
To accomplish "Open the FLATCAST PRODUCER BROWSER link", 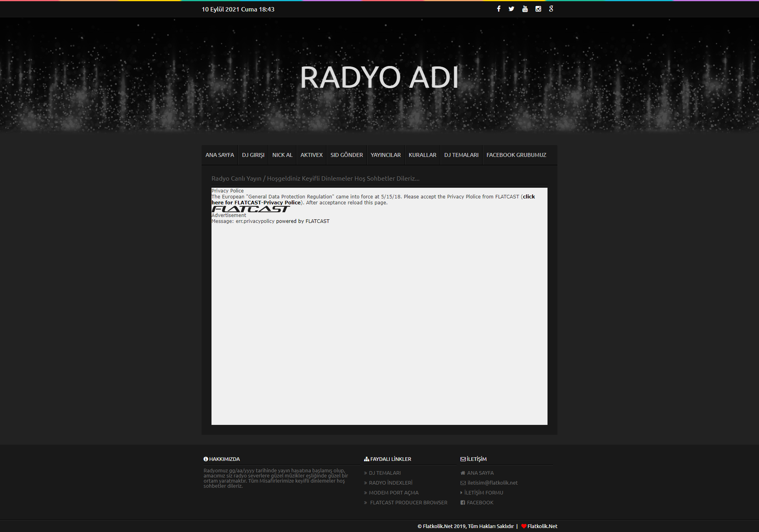I will pyautogui.click(x=408, y=502).
